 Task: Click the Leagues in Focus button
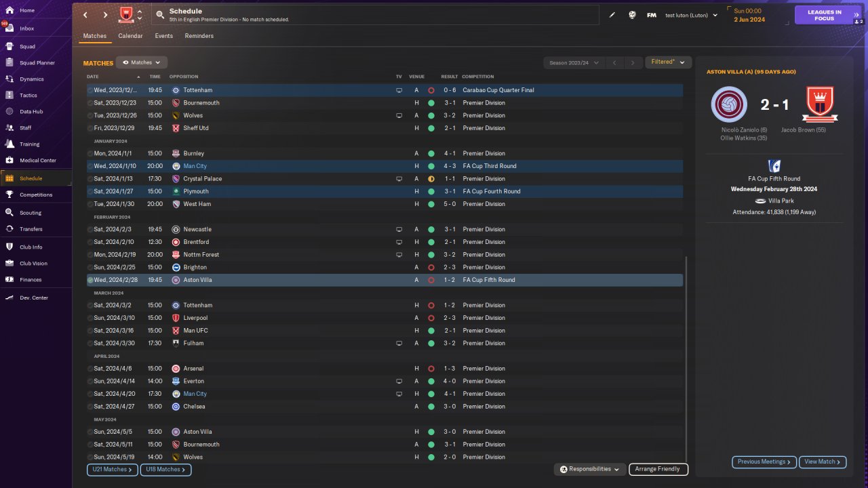click(x=824, y=15)
